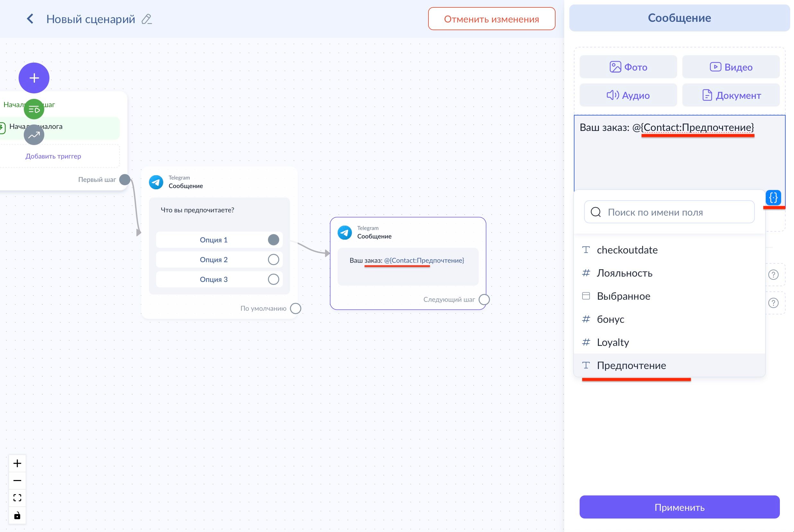
Task: Click the Опция 3 connector circle
Action: click(x=273, y=279)
